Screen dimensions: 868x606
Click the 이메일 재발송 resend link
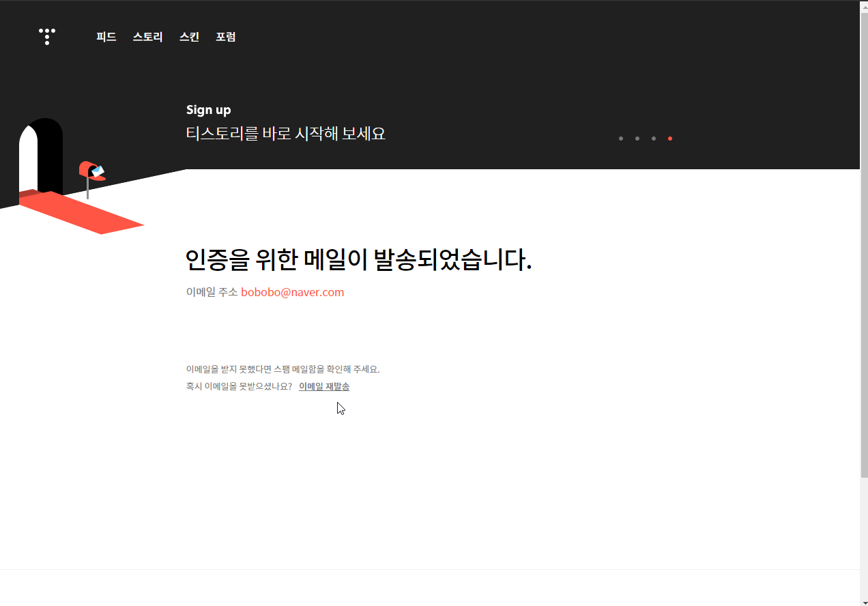(324, 386)
